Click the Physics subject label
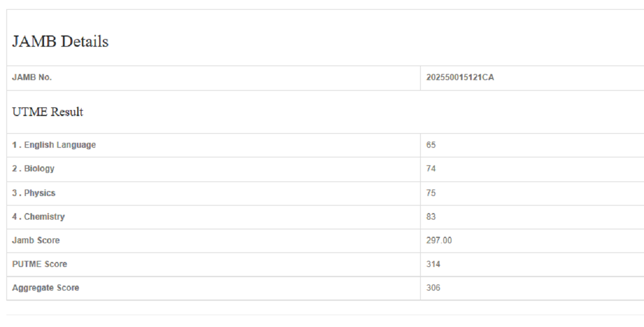 point(40,193)
